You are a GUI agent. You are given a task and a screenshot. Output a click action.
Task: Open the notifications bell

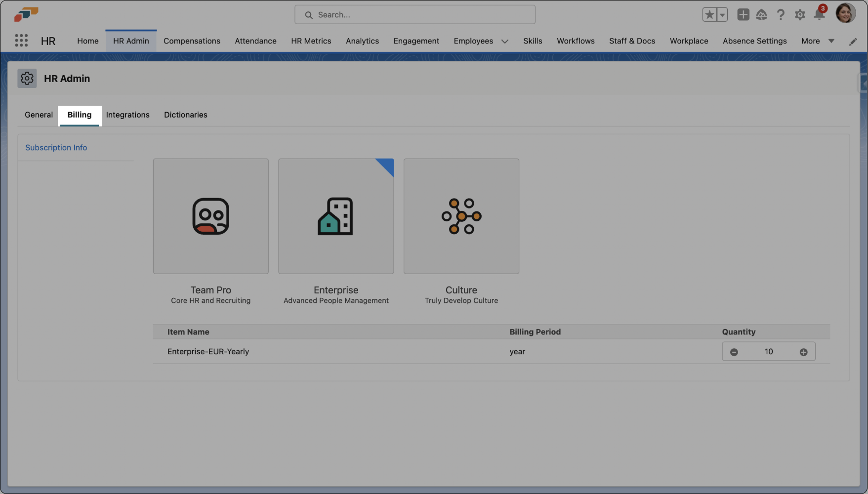click(819, 15)
